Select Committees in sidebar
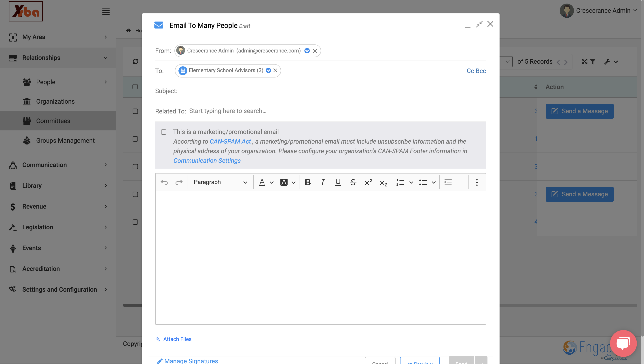644x364 pixels. pos(58,121)
